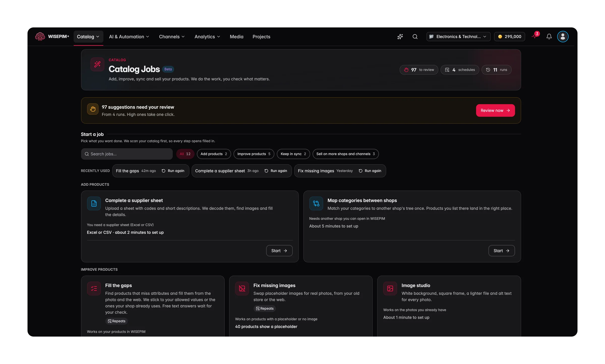Open the Electronics & Technol... store selector
Viewport: 605px width, 364px height.
[458, 37]
